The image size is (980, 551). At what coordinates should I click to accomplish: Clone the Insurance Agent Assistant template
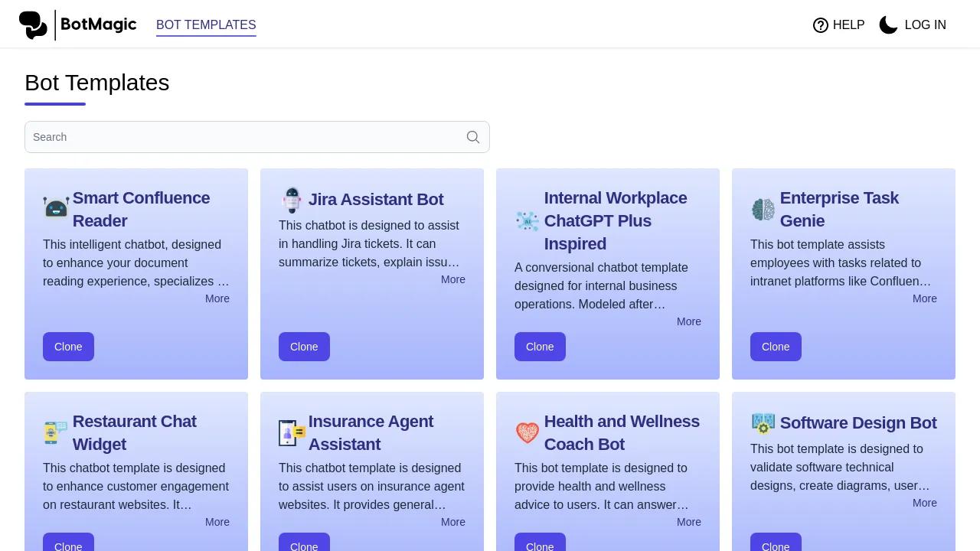coord(304,543)
